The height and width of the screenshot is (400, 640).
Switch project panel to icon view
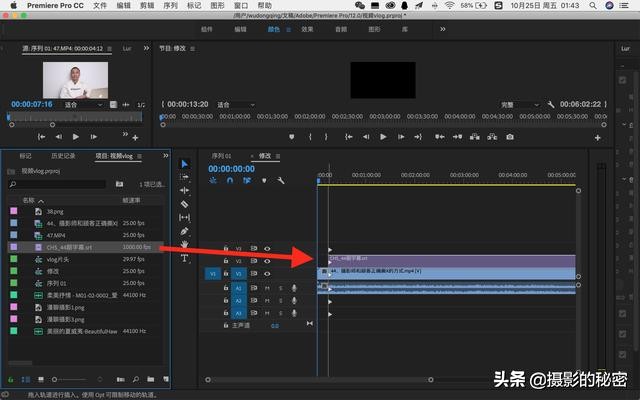(41, 380)
